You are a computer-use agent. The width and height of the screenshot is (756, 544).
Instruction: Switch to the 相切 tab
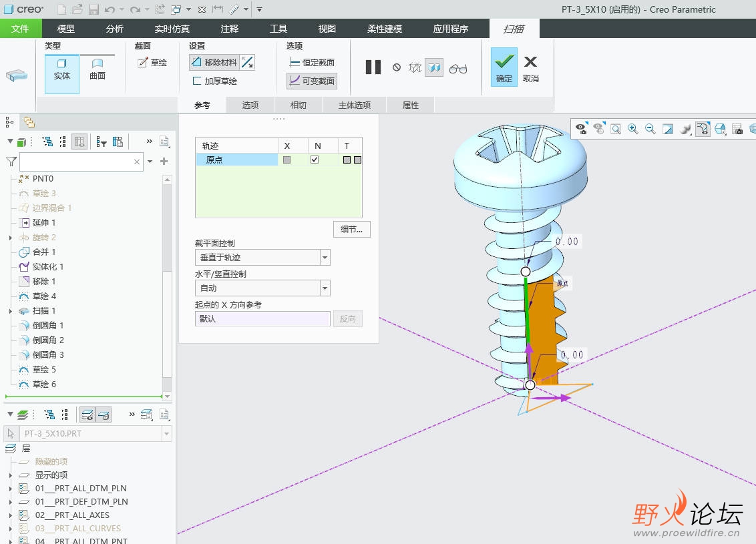coord(298,105)
